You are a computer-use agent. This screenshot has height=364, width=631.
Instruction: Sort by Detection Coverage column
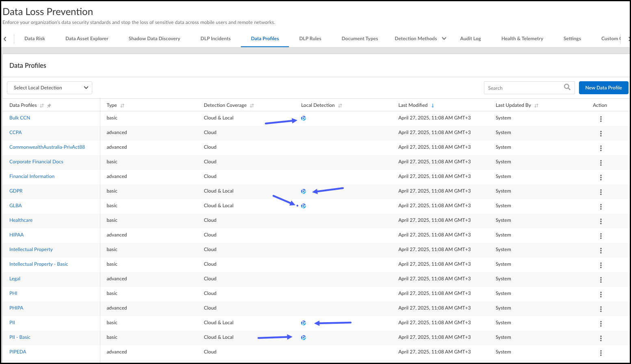252,106
